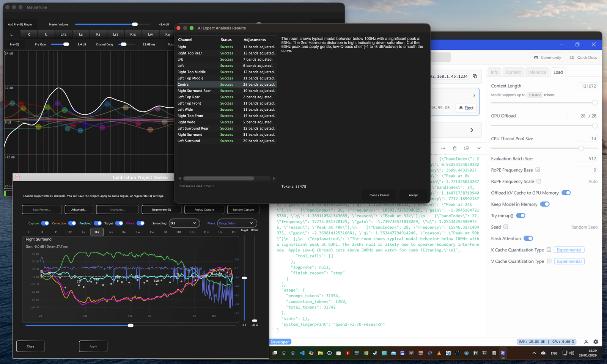The image size is (607, 364).
Task: Select the Rs channel tab in Right Surround view
Action: tap(97, 232)
